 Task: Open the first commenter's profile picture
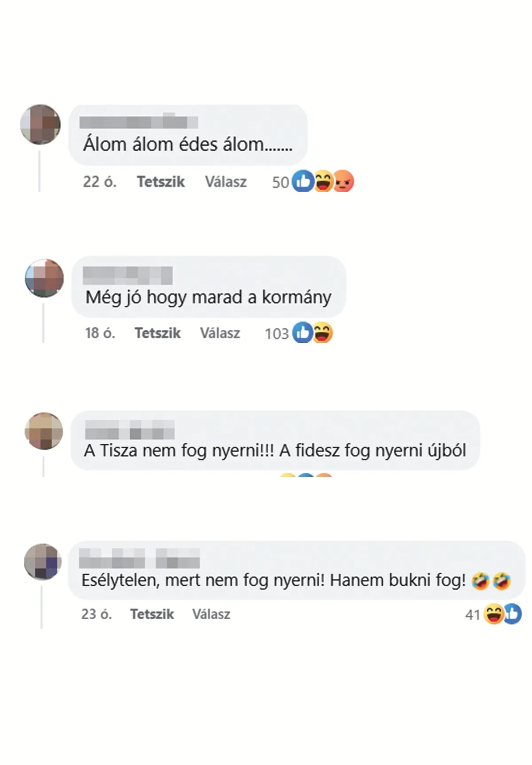tap(40, 125)
